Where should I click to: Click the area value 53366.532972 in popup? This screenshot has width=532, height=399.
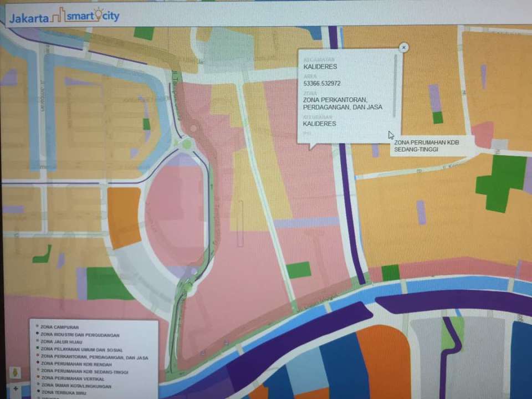point(322,84)
